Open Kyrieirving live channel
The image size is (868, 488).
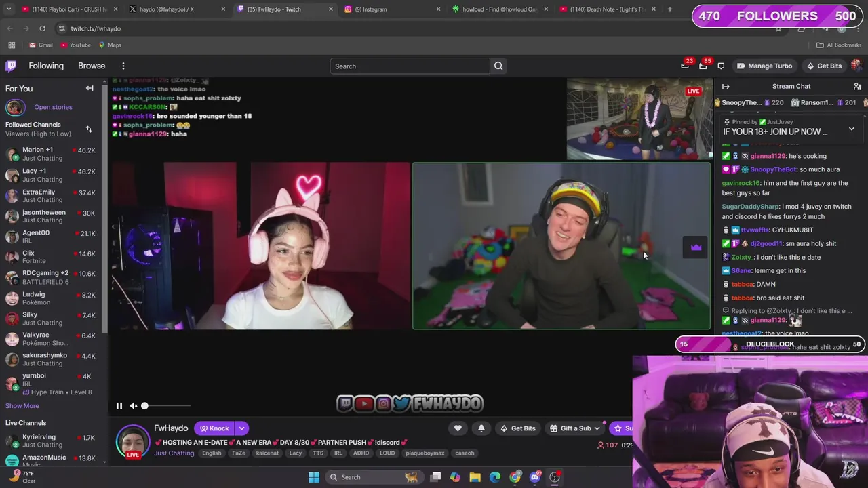click(51, 441)
